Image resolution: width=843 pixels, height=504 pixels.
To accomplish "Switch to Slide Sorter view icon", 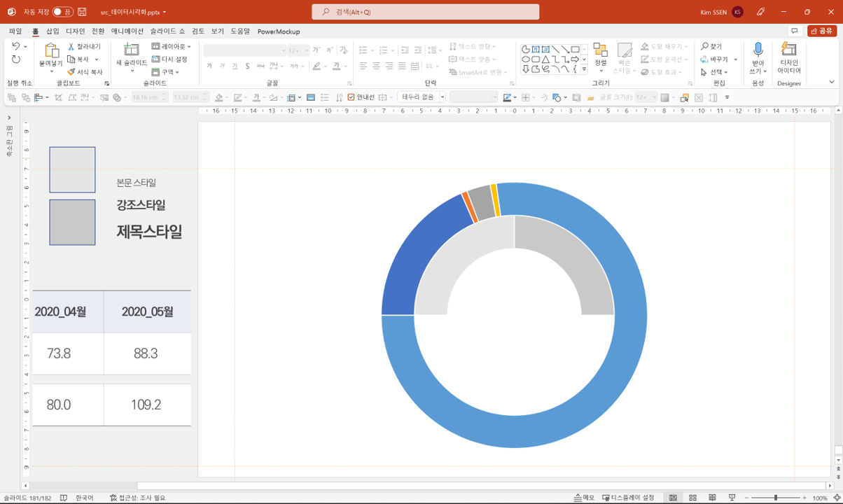I will pyautogui.click(x=692, y=498).
